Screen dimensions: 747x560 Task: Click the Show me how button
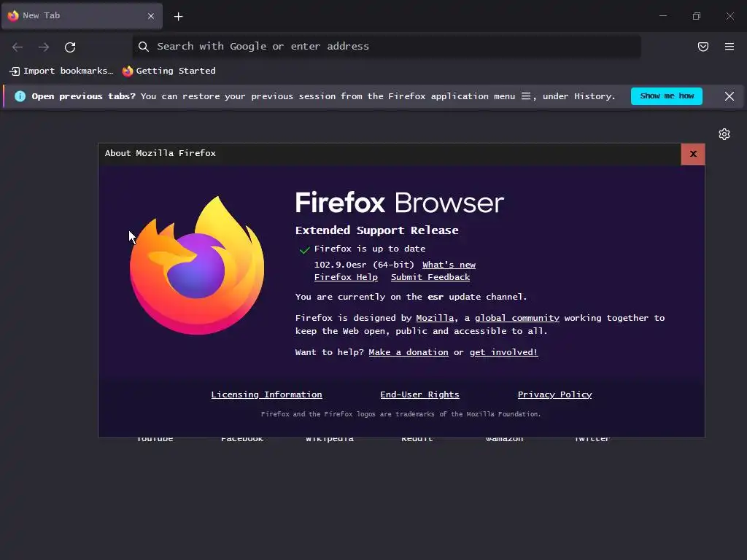667,96
